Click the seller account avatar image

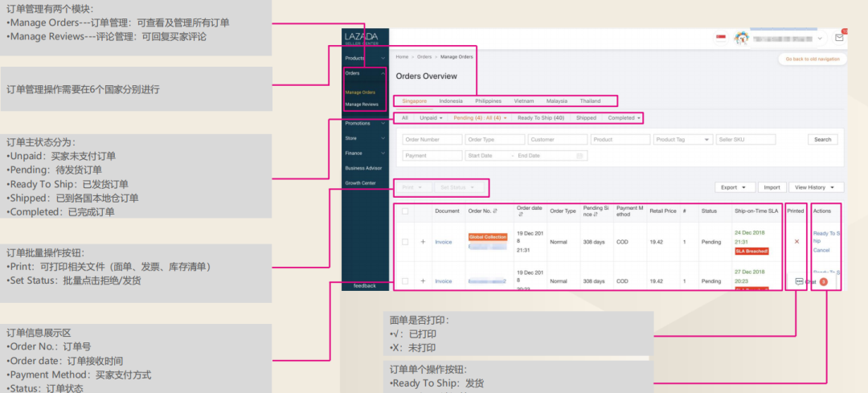[741, 38]
